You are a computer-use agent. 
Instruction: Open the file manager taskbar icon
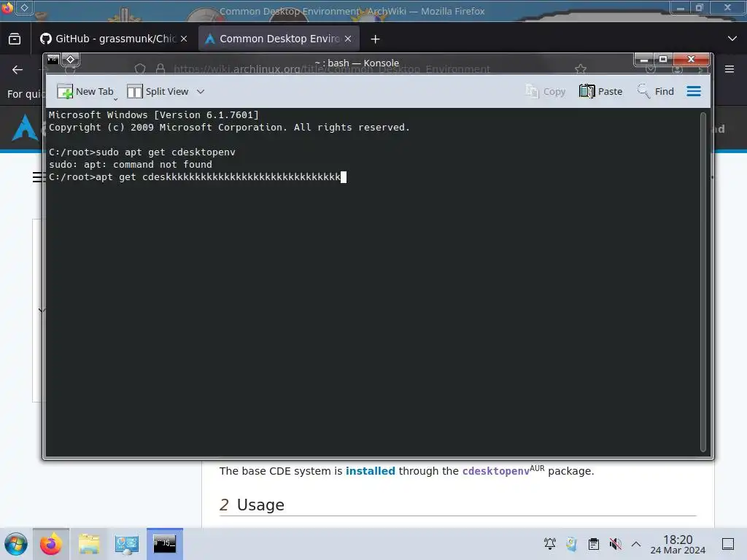pyautogui.click(x=89, y=544)
